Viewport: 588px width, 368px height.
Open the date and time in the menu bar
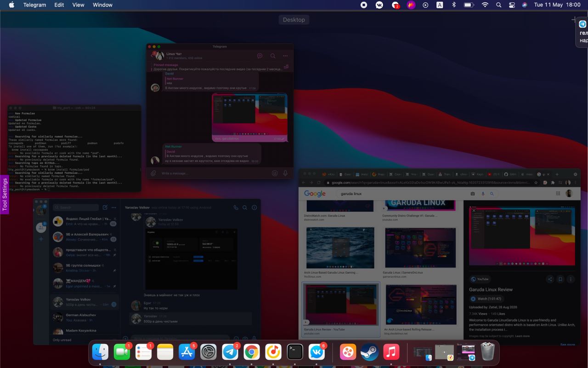[557, 5]
